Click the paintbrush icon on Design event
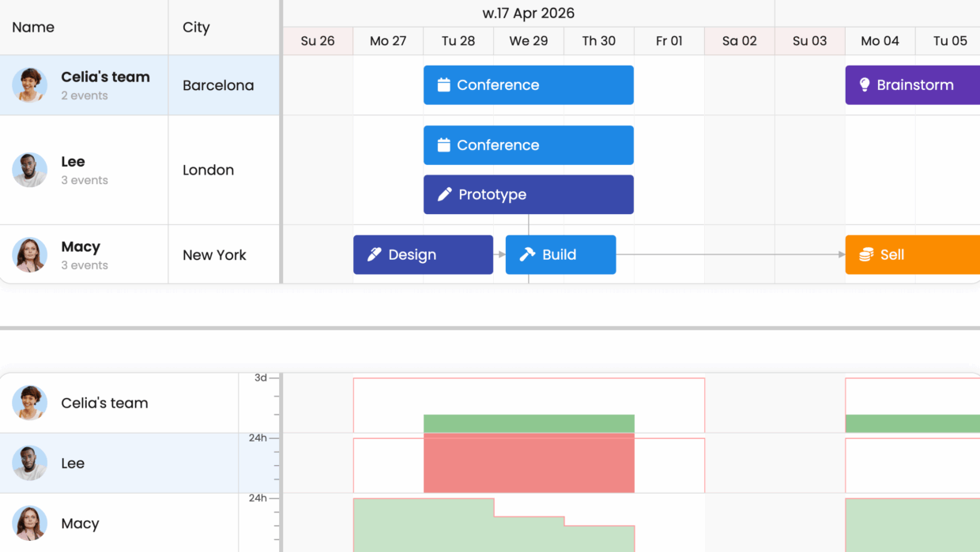980x552 pixels. pyautogui.click(x=375, y=255)
